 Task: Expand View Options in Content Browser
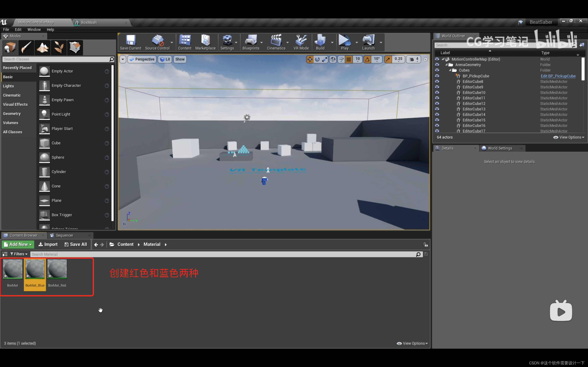[413, 343]
